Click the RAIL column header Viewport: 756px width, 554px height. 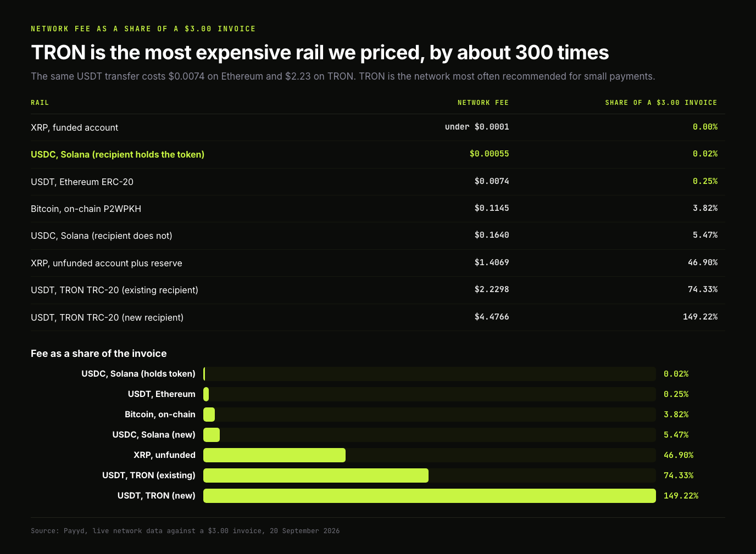pos(40,103)
